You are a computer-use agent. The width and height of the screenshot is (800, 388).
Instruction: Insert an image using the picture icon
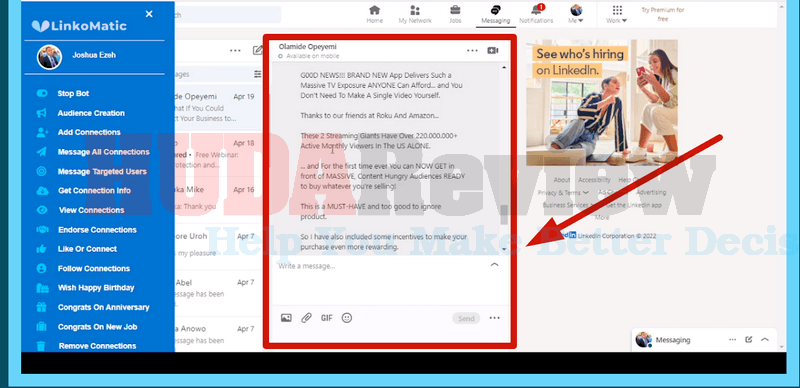pyautogui.click(x=286, y=318)
